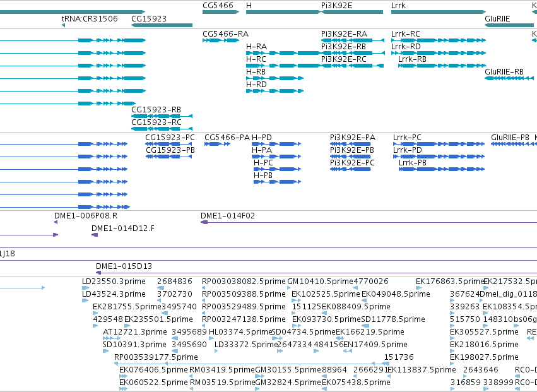The width and height of the screenshot is (537, 392).
Task: Click EST label EK281755.5prime
Action: (x=127, y=307)
